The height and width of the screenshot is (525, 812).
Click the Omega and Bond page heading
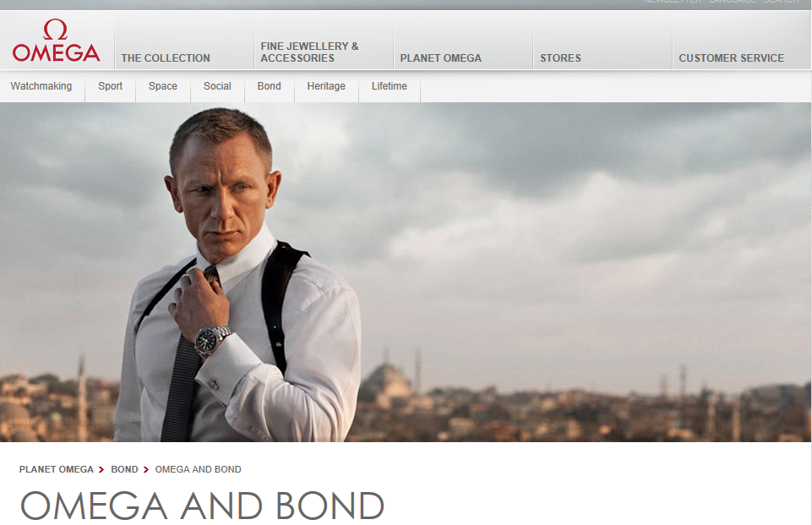[x=202, y=506]
